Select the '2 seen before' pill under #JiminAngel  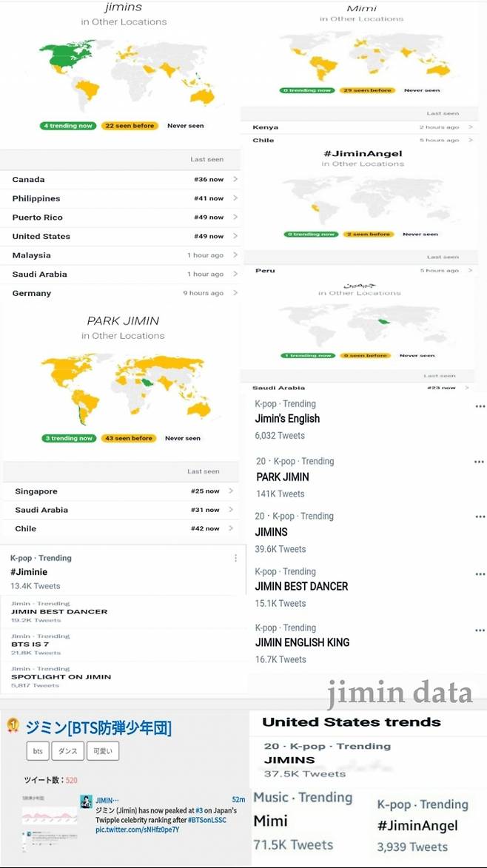pos(368,234)
